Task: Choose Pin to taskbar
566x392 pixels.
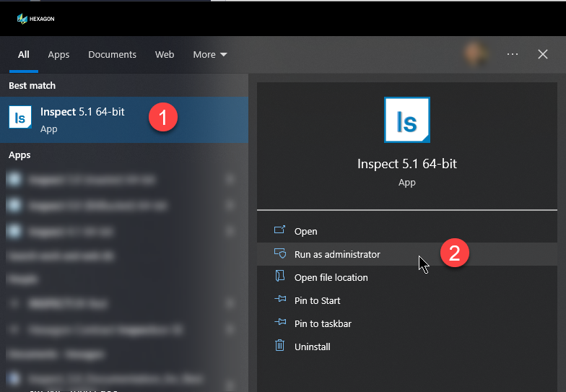Action: 407,323
